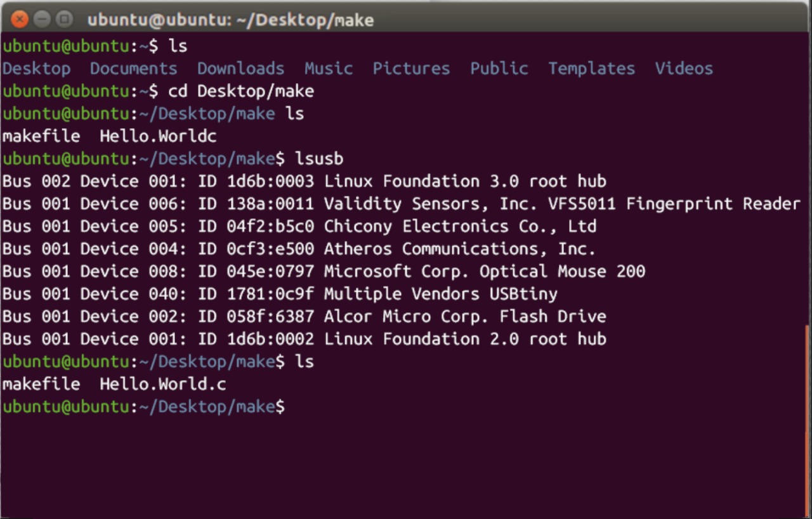Click the Pictures directory name
This screenshot has width=812, height=519.
point(411,69)
